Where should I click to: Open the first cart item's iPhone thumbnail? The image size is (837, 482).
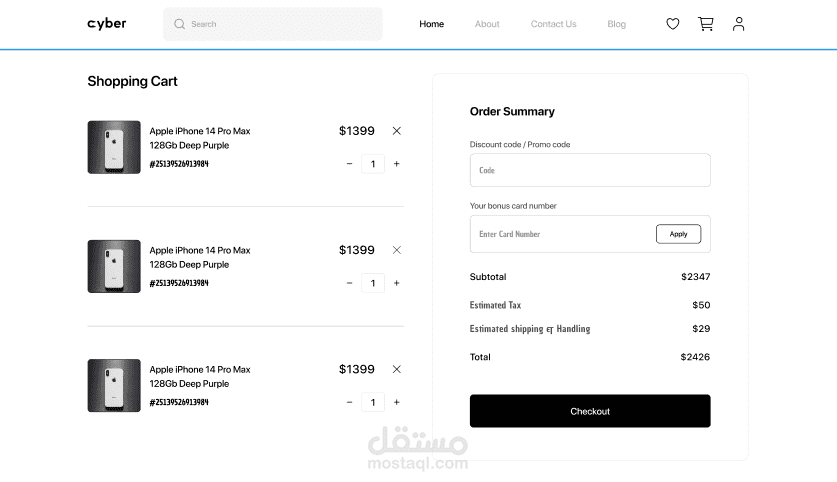(x=114, y=147)
